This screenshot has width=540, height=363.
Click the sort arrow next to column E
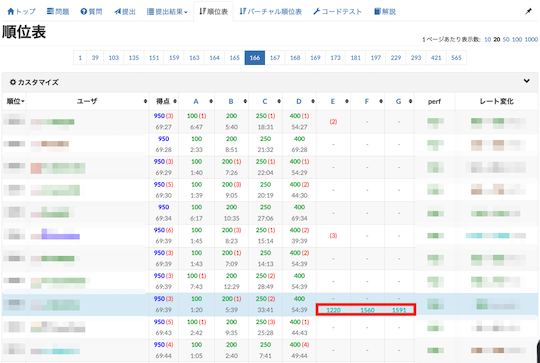pyautogui.click(x=347, y=101)
